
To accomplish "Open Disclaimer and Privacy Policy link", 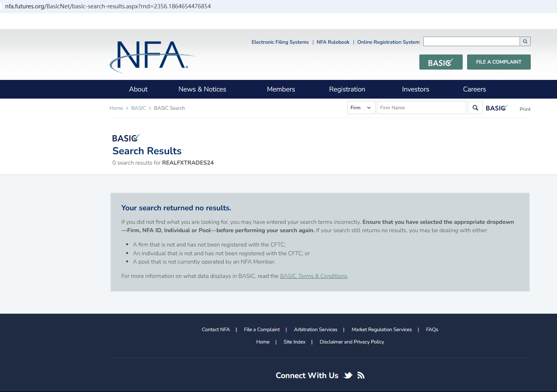I will pos(352,342).
